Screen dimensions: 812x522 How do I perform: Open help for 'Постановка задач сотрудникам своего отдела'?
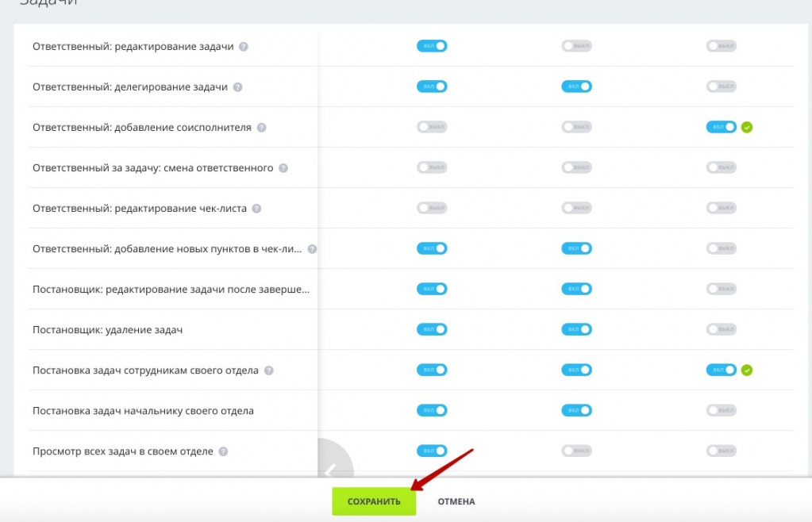[269, 370]
